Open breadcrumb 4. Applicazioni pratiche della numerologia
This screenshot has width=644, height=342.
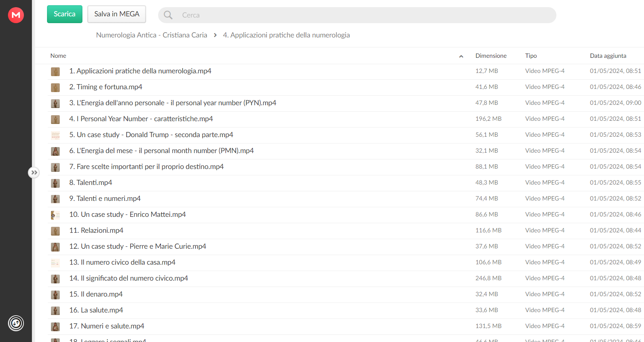tap(286, 35)
